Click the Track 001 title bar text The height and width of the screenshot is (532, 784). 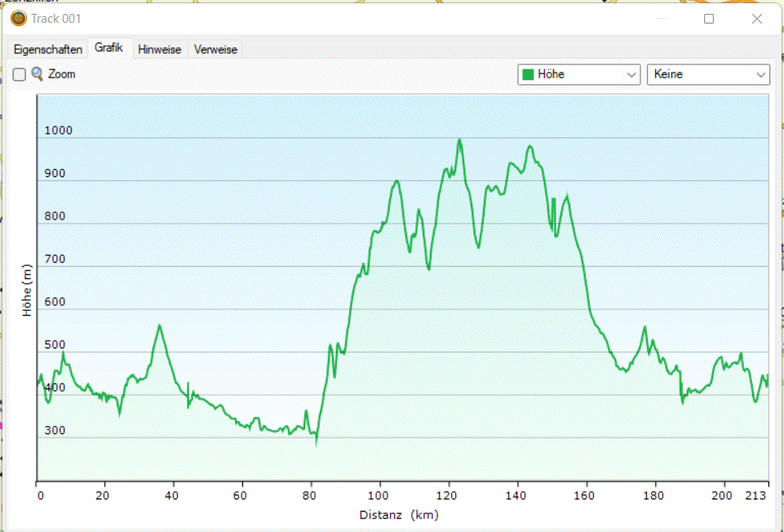coord(56,18)
